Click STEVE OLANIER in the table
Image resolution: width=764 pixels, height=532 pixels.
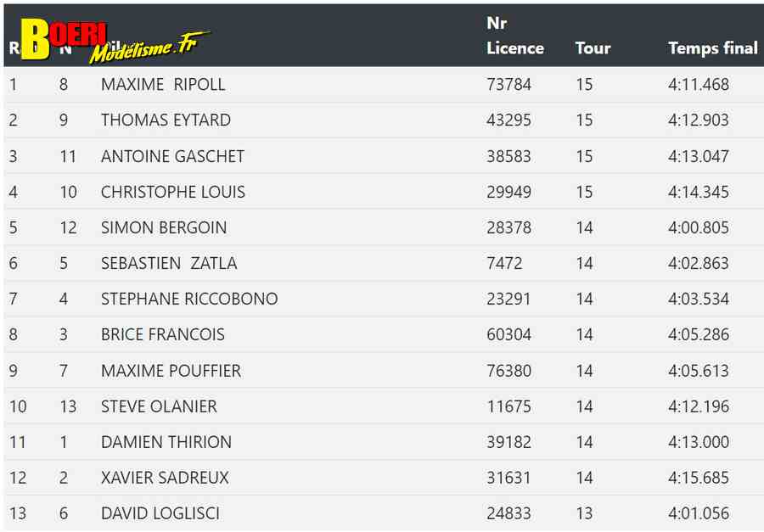[x=159, y=406]
